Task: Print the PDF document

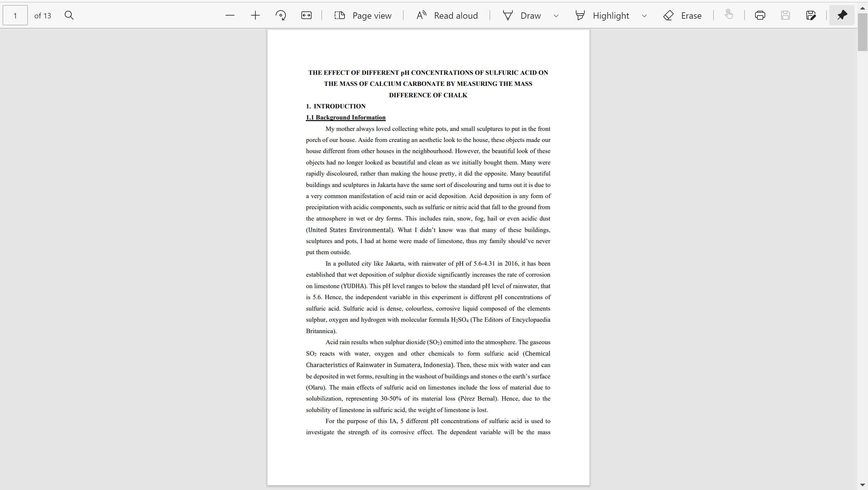Action: pos(760,16)
